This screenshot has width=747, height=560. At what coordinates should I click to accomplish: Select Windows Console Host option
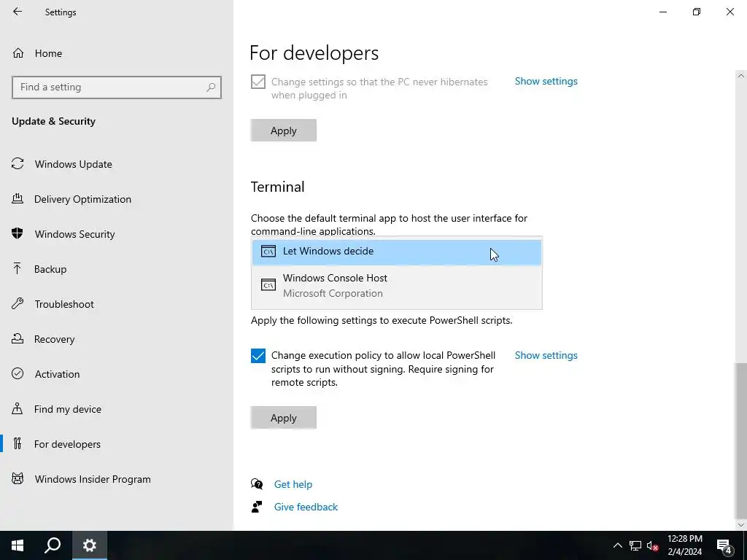pos(397,286)
